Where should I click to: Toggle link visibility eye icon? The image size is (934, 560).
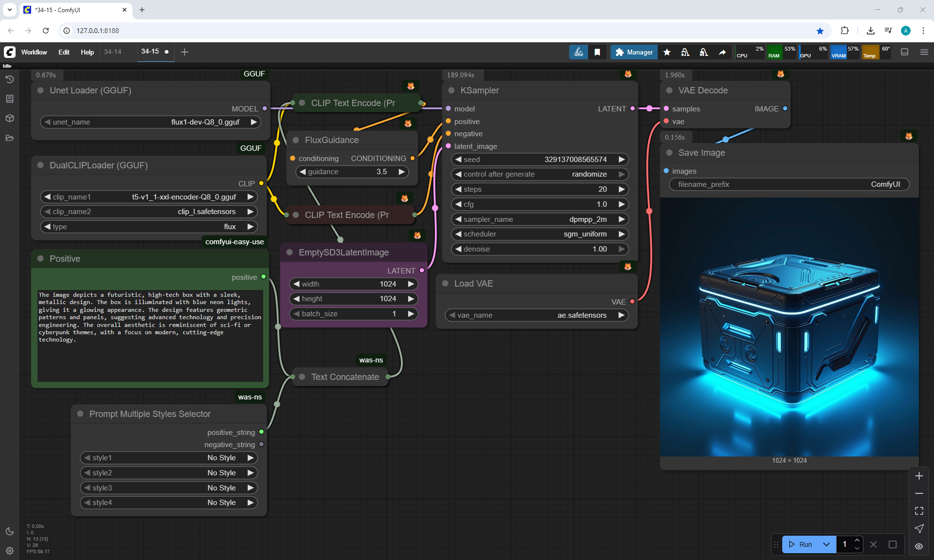(919, 546)
